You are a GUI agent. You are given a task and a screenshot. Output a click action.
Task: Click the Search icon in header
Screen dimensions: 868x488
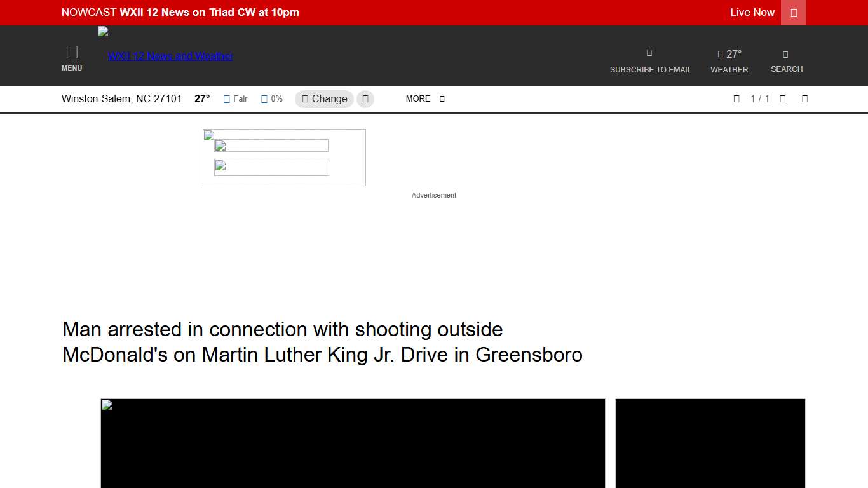pos(786,55)
